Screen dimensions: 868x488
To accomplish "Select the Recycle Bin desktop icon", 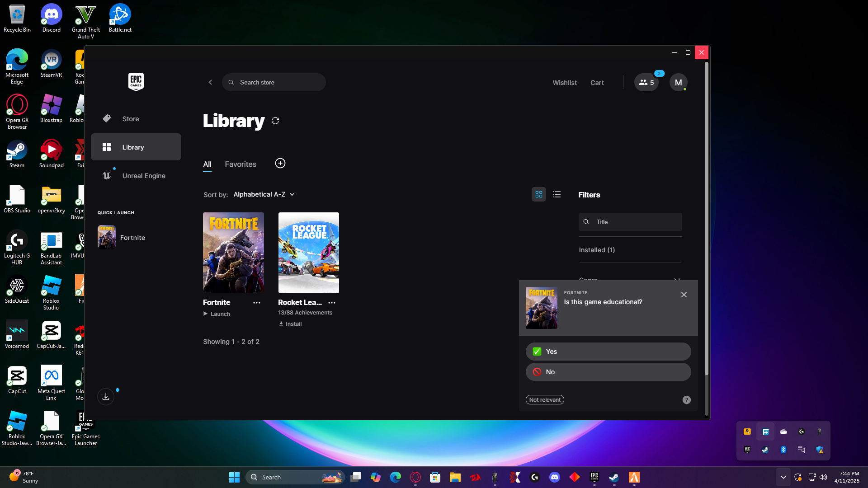I will 17,19.
